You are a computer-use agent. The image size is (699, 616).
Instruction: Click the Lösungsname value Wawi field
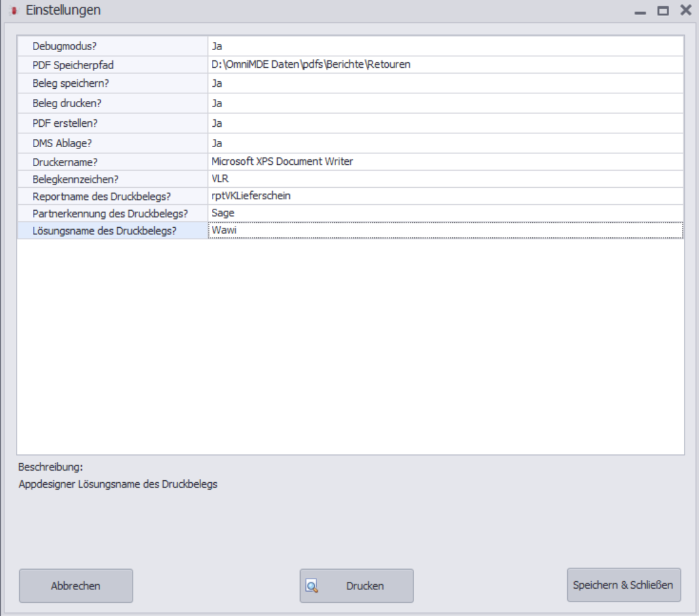tap(445, 230)
